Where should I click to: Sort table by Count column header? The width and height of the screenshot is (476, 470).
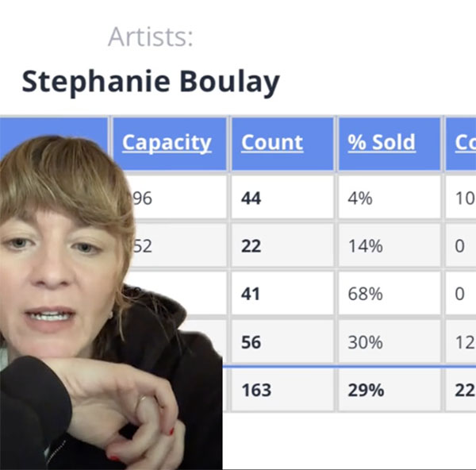pos(272,142)
